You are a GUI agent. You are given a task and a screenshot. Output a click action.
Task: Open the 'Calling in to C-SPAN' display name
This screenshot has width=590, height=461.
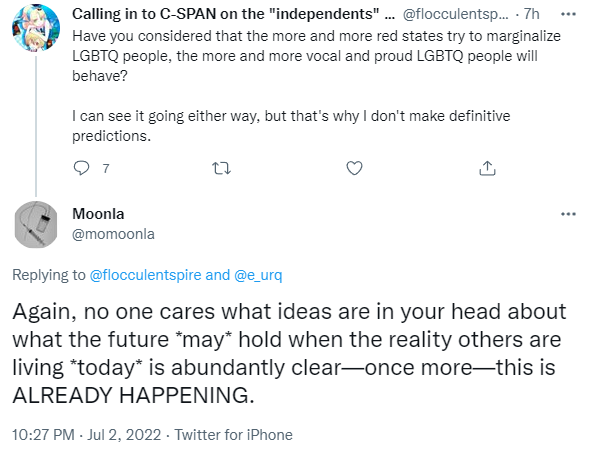tap(233, 14)
